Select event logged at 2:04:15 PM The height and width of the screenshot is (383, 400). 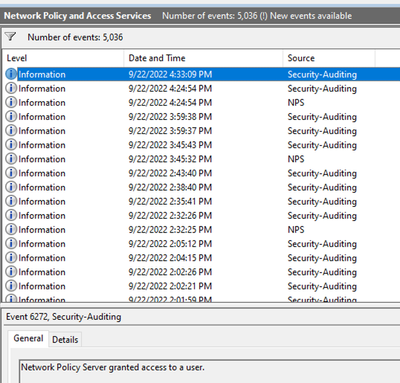pyautogui.click(x=201, y=258)
